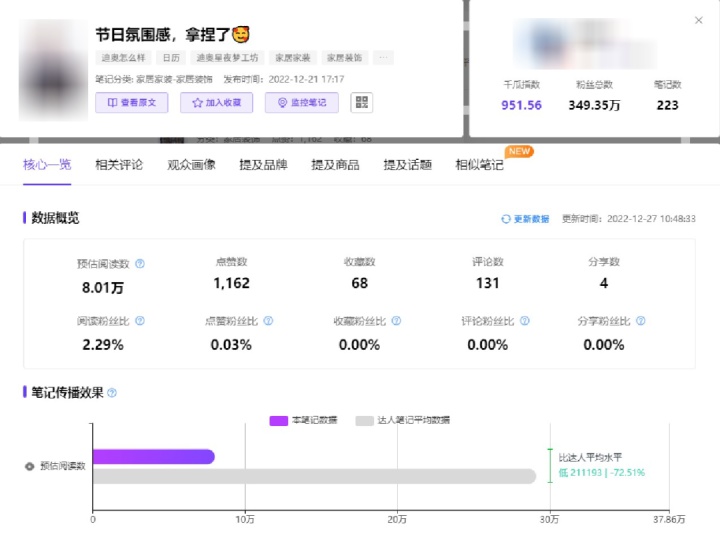Select the 日历 tag

tap(171, 58)
